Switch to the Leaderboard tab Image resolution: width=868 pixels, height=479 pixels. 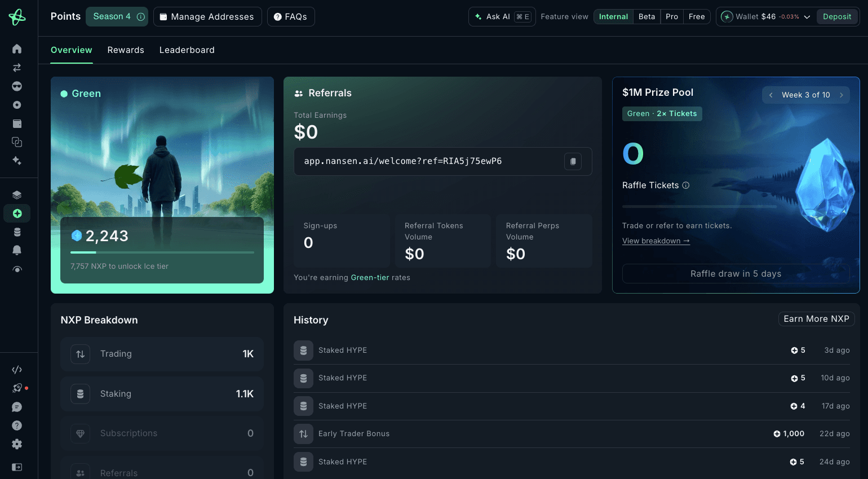187,50
